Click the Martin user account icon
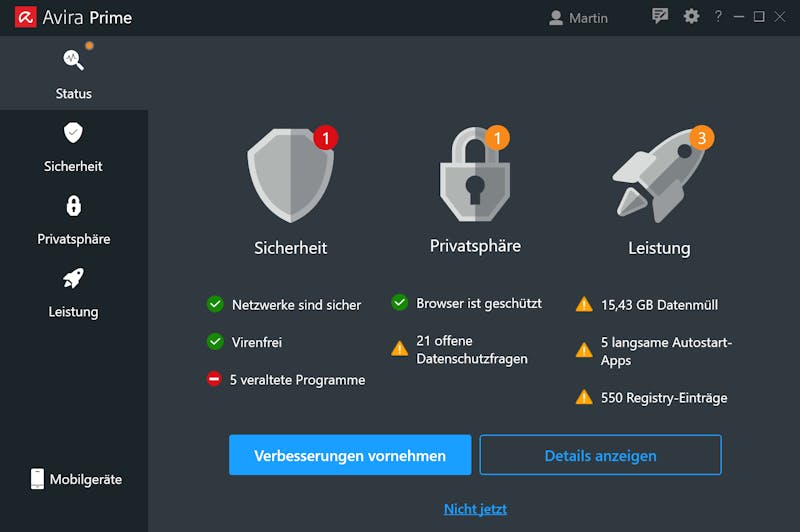The image size is (800, 532). pyautogui.click(x=556, y=18)
